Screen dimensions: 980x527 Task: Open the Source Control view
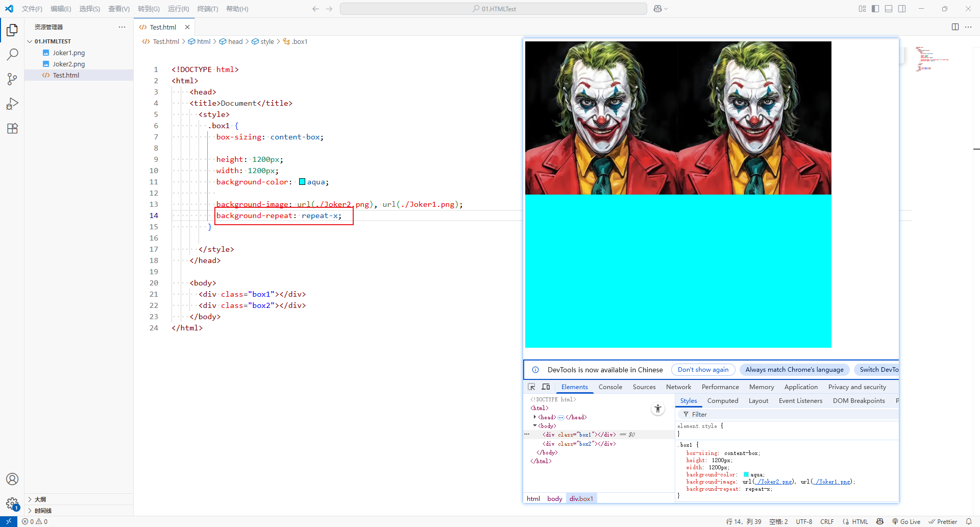click(12, 79)
